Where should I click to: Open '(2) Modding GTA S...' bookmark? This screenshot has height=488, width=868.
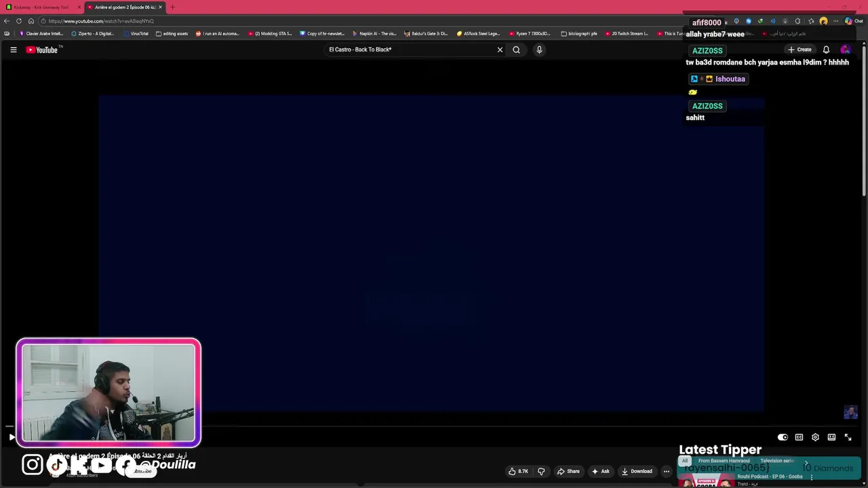[270, 33]
